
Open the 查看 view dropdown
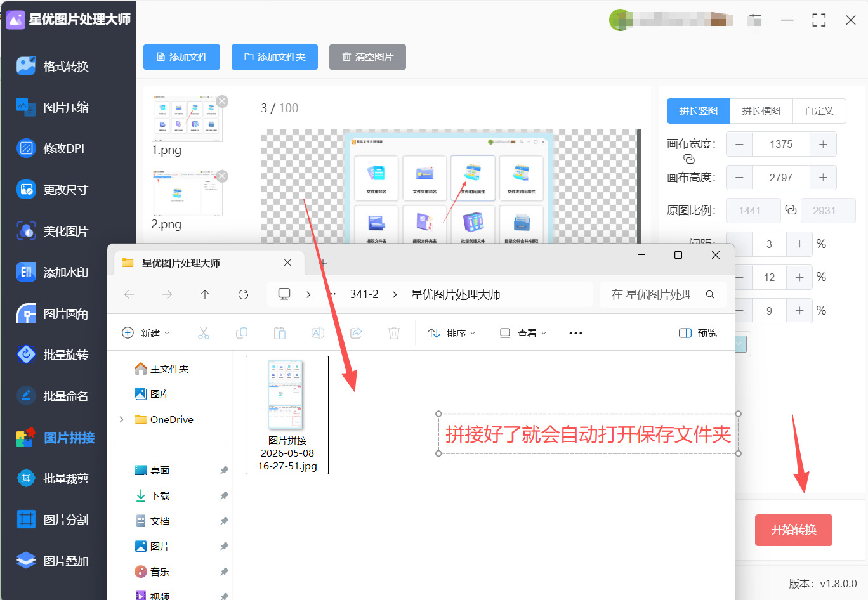click(x=523, y=333)
